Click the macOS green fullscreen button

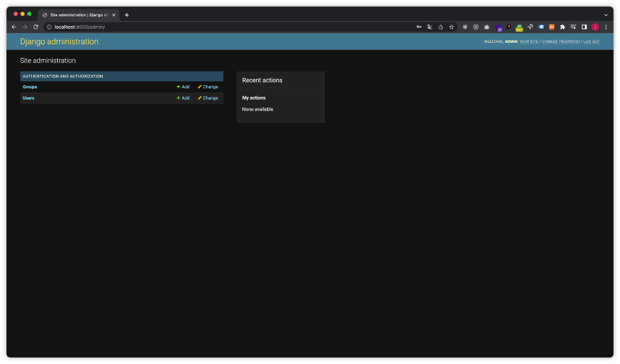(x=29, y=14)
